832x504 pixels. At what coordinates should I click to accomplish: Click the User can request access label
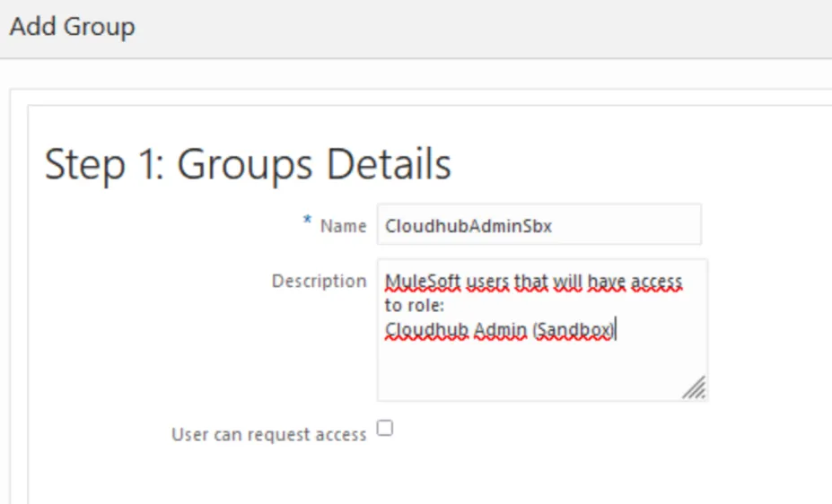pyautogui.click(x=269, y=435)
